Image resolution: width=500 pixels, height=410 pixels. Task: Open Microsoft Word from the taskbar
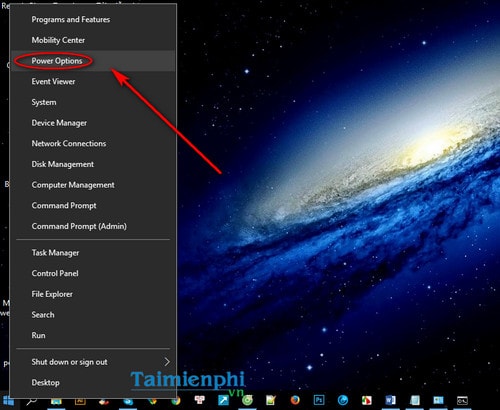pyautogui.click(x=390, y=400)
